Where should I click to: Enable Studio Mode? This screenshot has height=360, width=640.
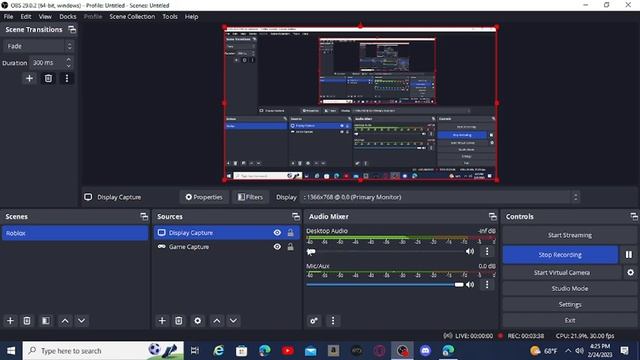(570, 288)
